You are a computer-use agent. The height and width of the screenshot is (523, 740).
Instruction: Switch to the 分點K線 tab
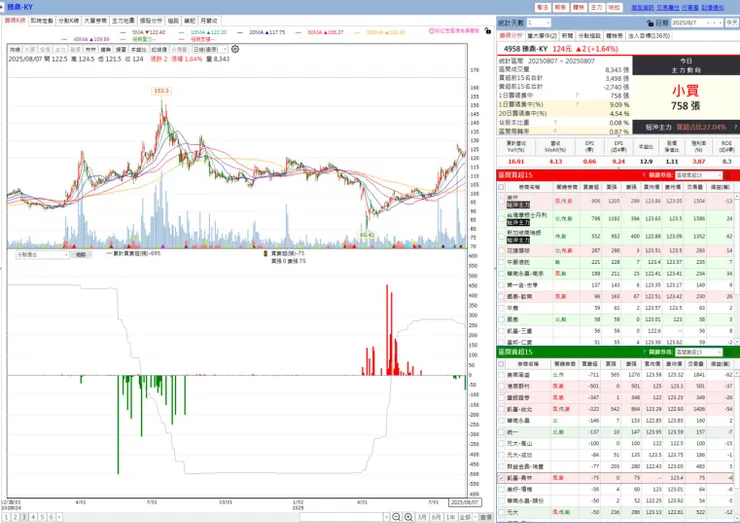pos(69,21)
